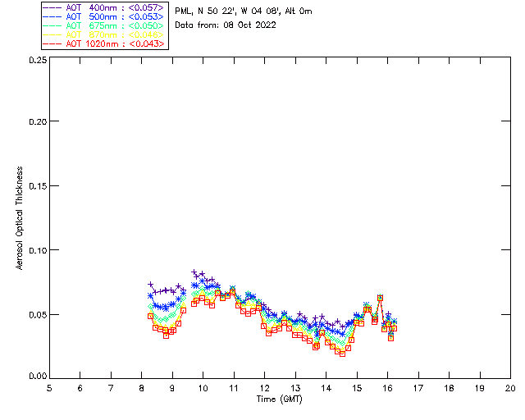The image size is (525, 420).
Task: Click the x-axis label 9
Action: tap(172, 388)
